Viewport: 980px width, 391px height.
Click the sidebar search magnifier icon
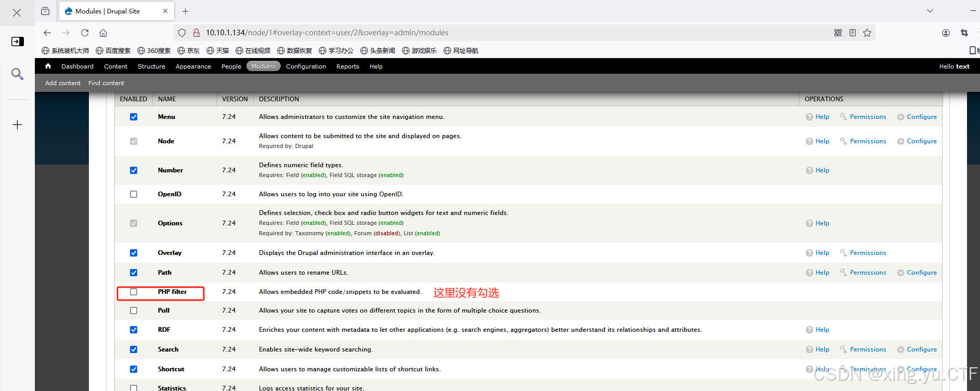point(17,74)
